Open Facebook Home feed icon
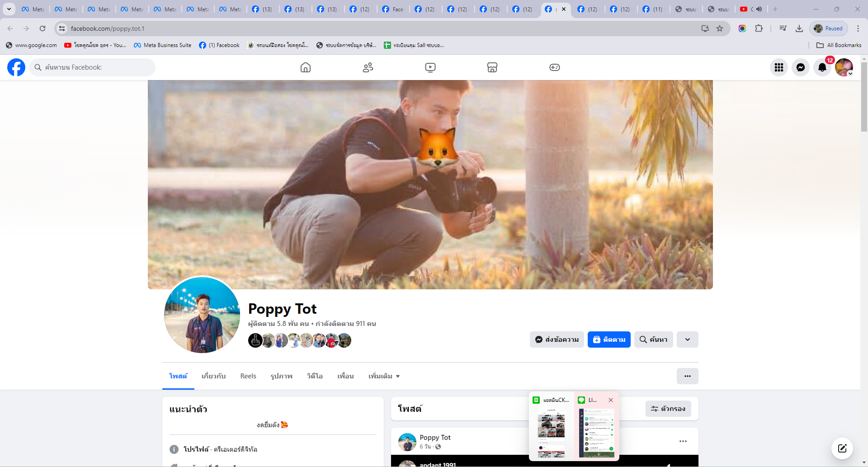 (x=306, y=67)
